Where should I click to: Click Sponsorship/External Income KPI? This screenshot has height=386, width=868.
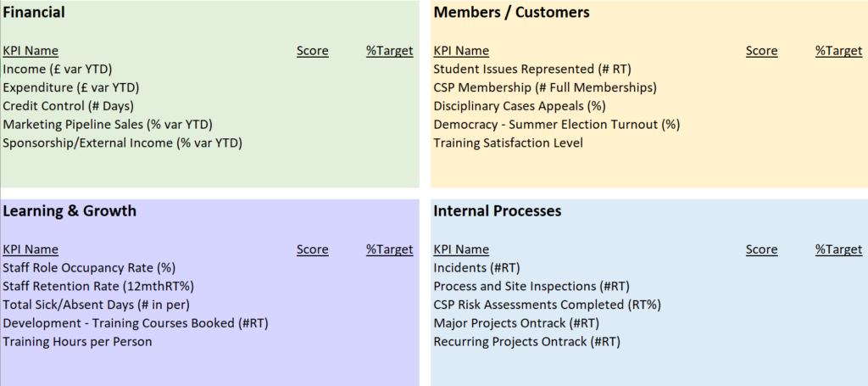(122, 143)
